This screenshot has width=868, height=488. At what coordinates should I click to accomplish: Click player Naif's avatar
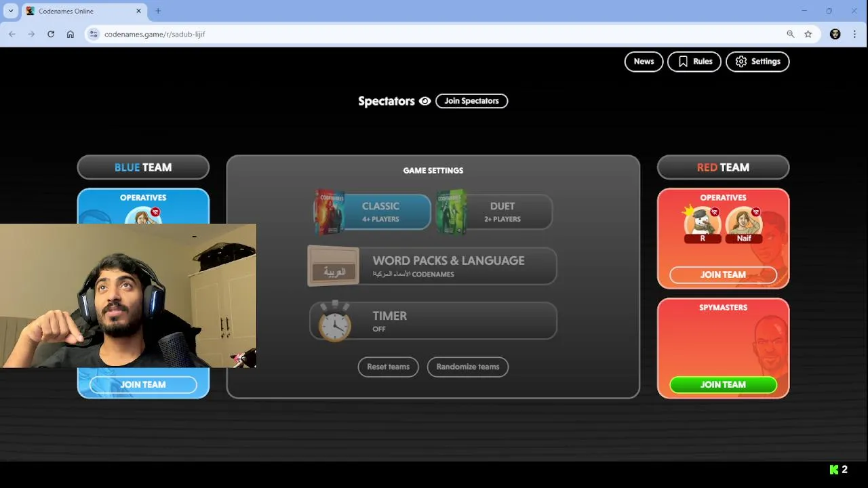click(744, 222)
